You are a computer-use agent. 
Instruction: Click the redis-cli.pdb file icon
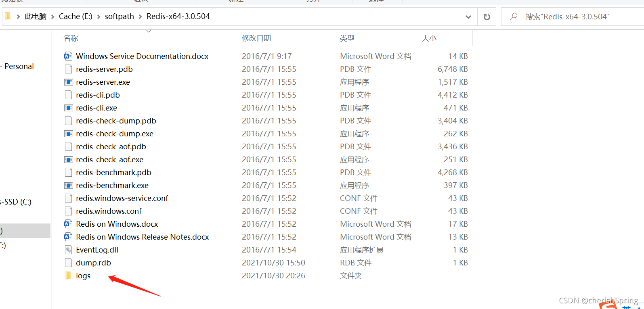coord(69,95)
